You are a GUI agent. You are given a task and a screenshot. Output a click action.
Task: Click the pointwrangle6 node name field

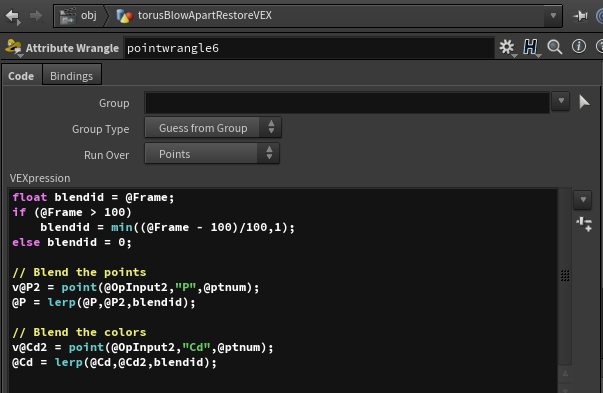coord(309,48)
